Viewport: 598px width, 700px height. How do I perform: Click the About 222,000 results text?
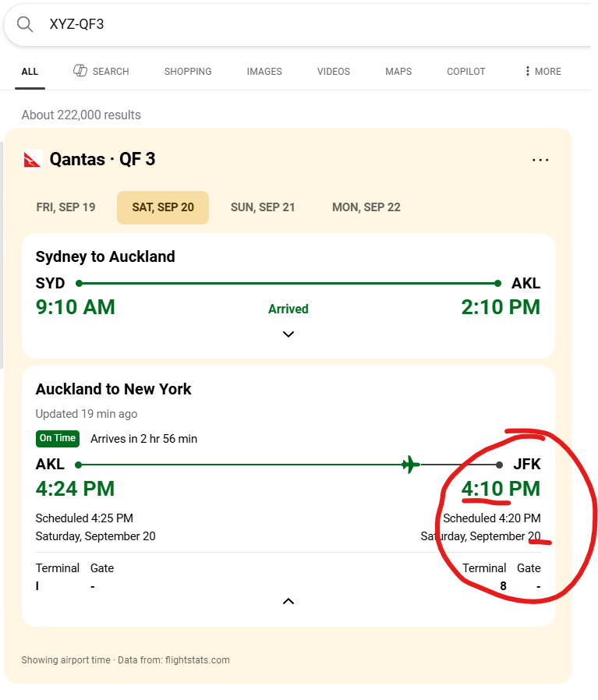coord(81,115)
